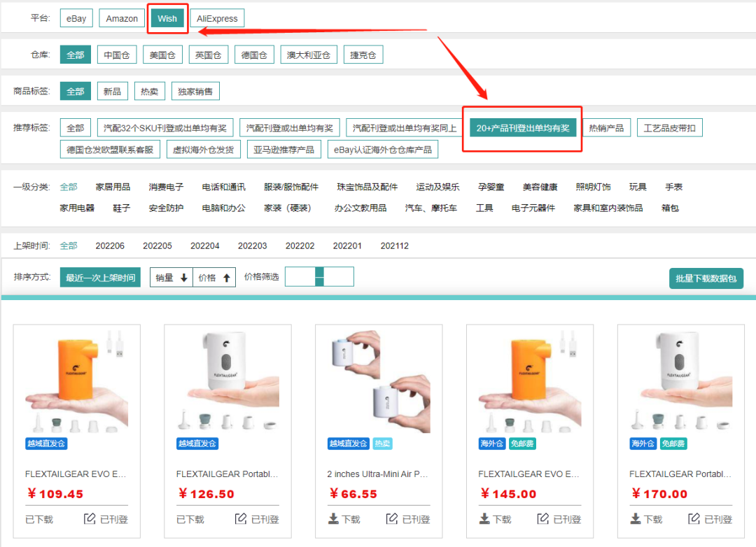Viewport: 756px width, 547px height.
Task: Select 汽配32个SKU刊登或出单均有奖 tag
Action: [165, 128]
